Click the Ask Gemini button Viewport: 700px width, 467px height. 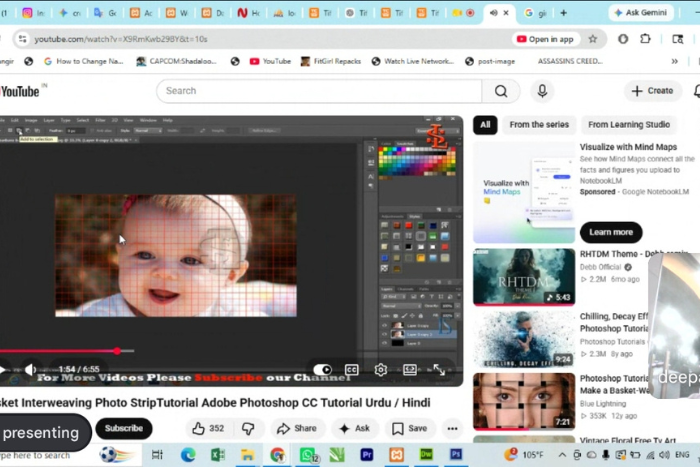click(641, 13)
